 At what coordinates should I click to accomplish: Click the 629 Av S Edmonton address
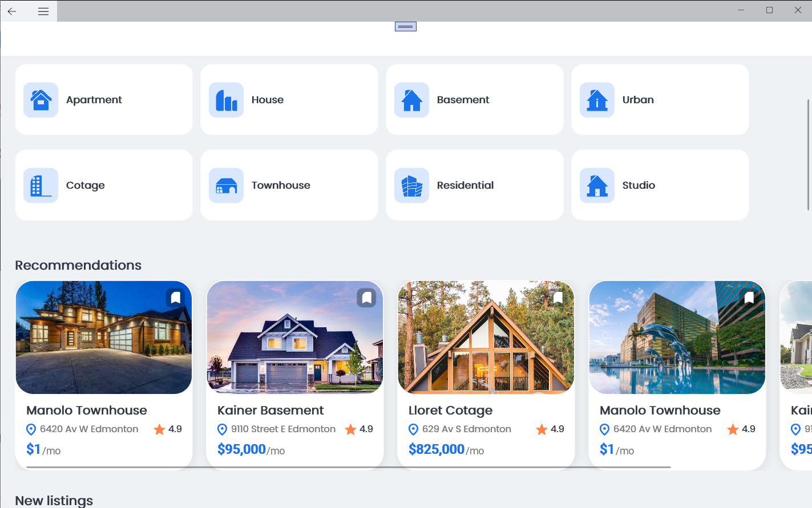point(467,429)
